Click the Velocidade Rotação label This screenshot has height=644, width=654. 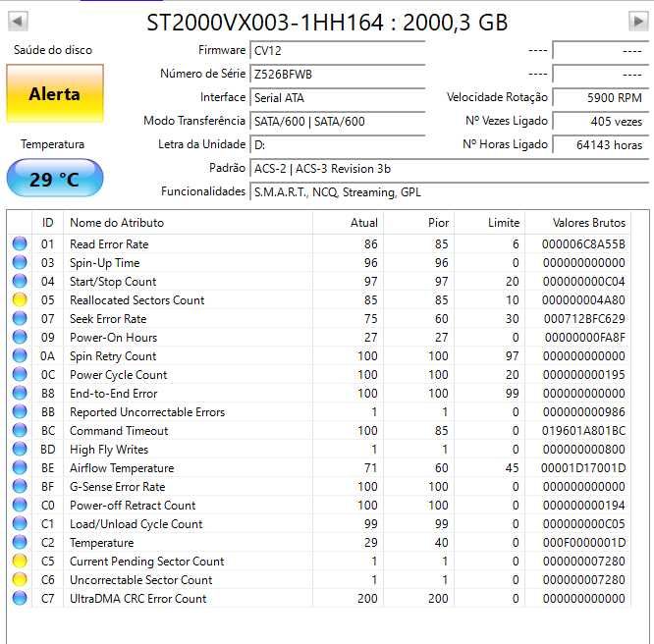coord(497,97)
